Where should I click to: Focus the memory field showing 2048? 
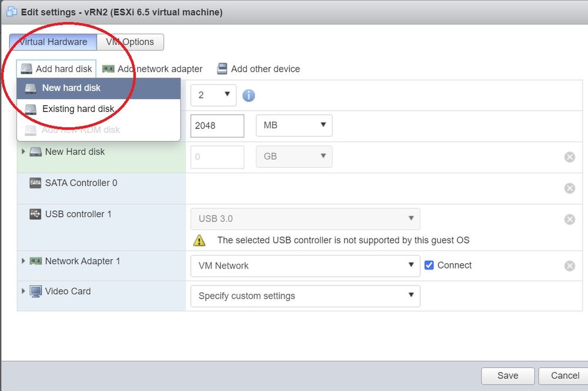(x=217, y=125)
